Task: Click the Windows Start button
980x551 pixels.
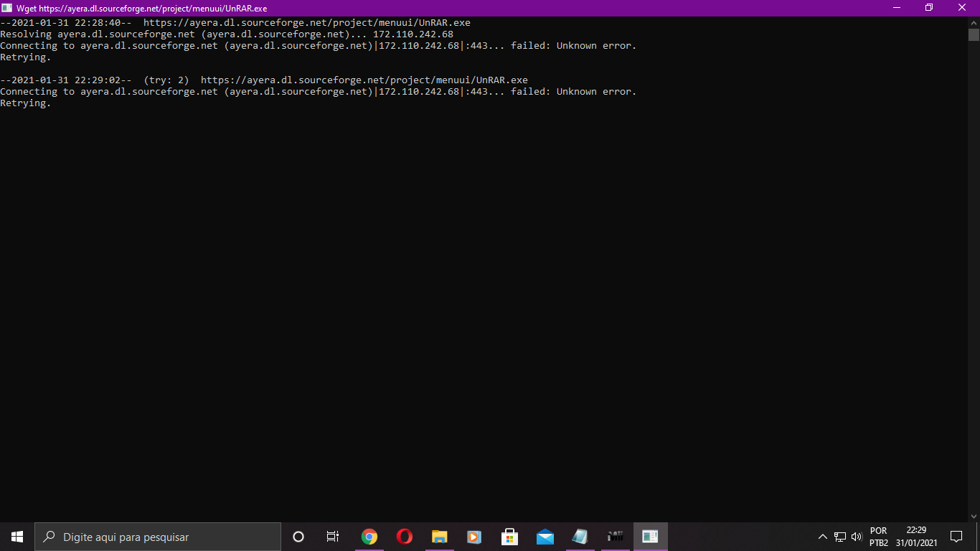Action: point(17,537)
